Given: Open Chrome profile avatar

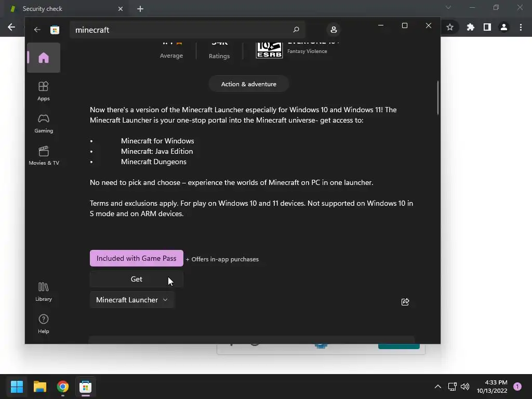Looking at the screenshot, I should pyautogui.click(x=504, y=27).
